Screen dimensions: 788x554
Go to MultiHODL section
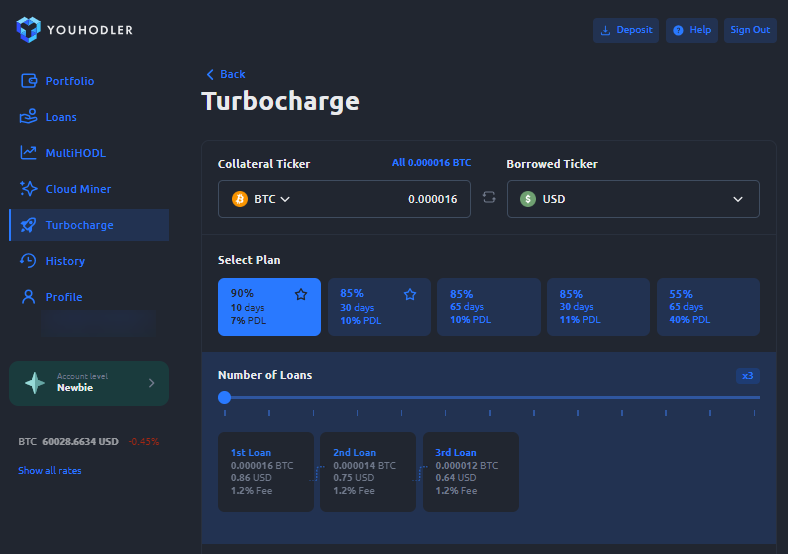tap(75, 153)
